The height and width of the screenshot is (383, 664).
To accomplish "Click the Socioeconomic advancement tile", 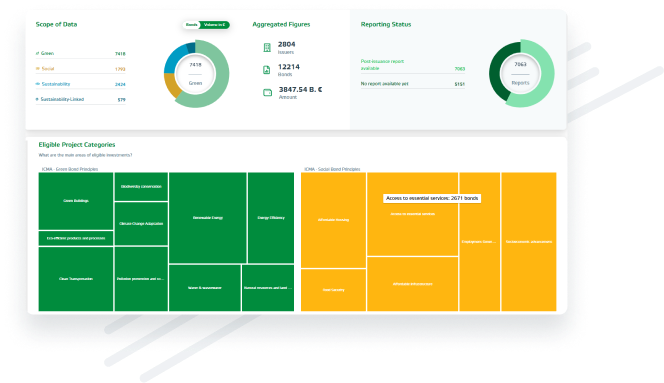I will (x=528, y=241).
